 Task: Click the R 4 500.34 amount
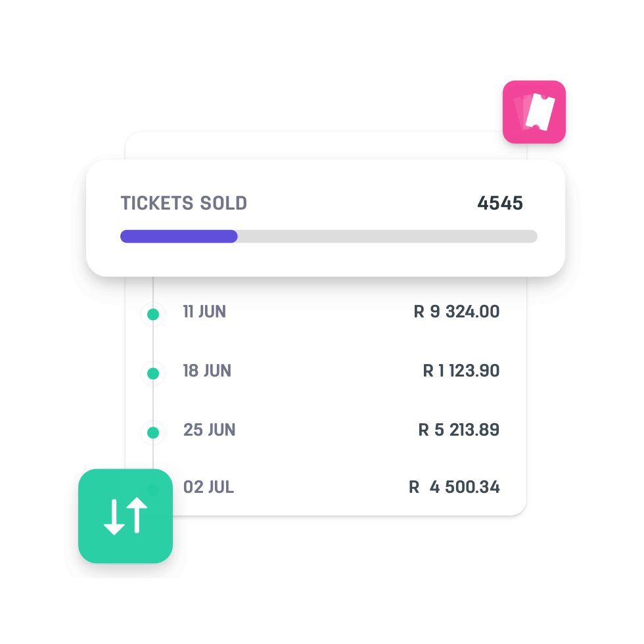pyautogui.click(x=454, y=488)
